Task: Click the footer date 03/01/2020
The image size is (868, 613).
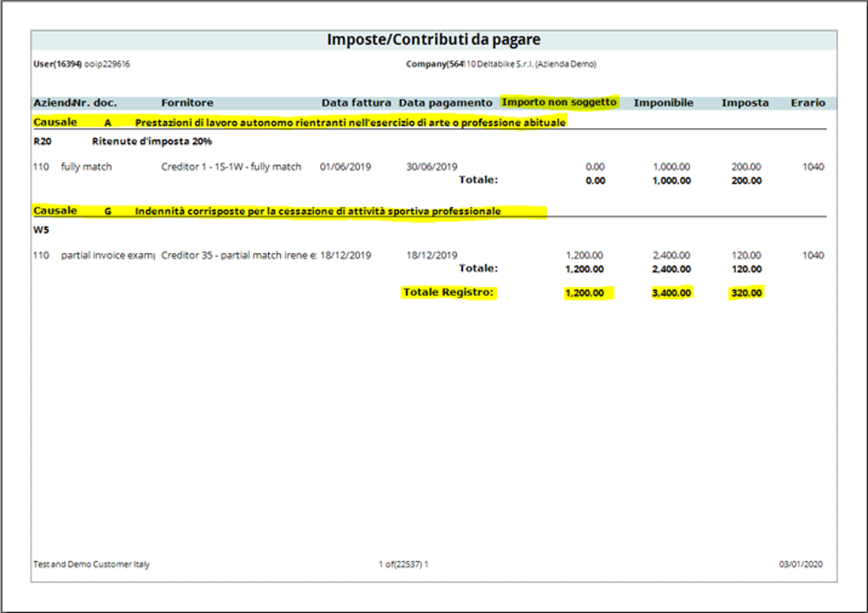Action: pos(800,564)
